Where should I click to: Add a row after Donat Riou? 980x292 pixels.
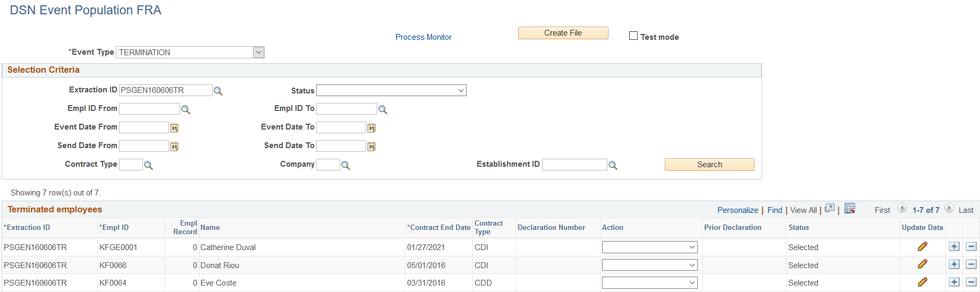tap(954, 264)
